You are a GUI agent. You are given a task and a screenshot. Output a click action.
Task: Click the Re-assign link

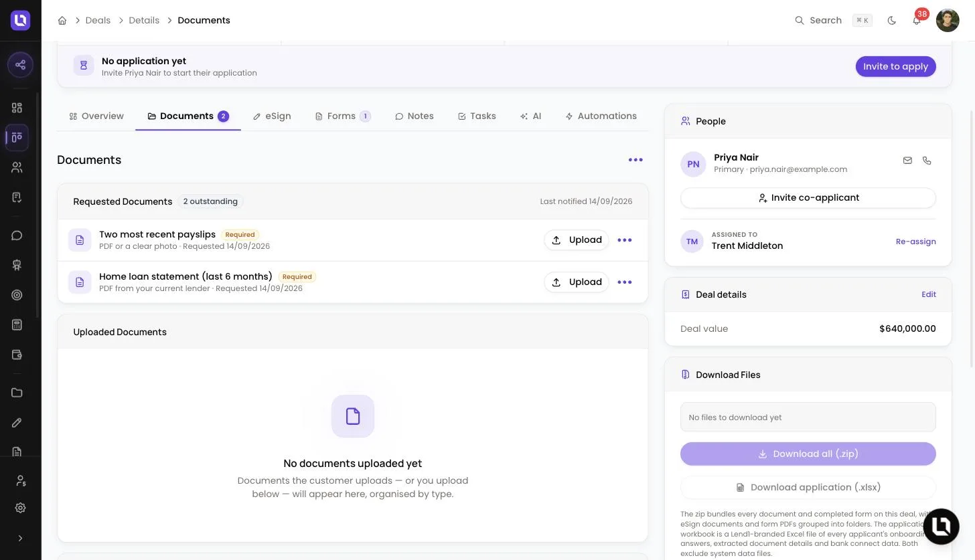915,242
